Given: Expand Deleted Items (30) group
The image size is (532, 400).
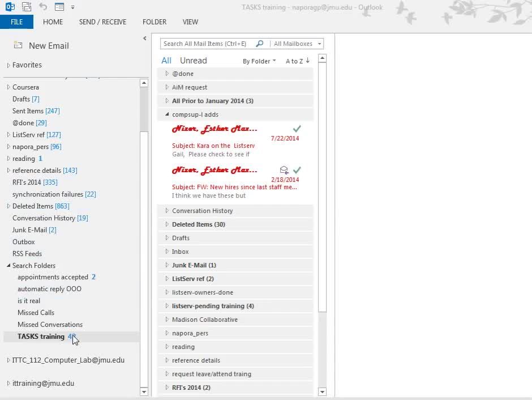Looking at the screenshot, I should [x=167, y=224].
